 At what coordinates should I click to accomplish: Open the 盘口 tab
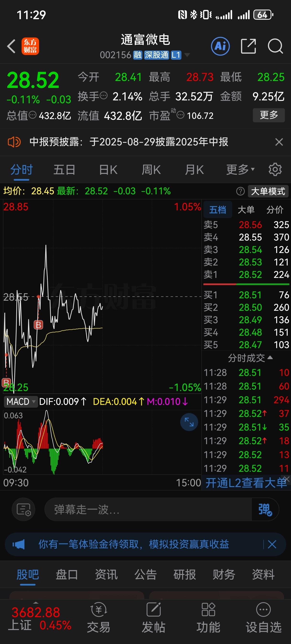pos(67,574)
